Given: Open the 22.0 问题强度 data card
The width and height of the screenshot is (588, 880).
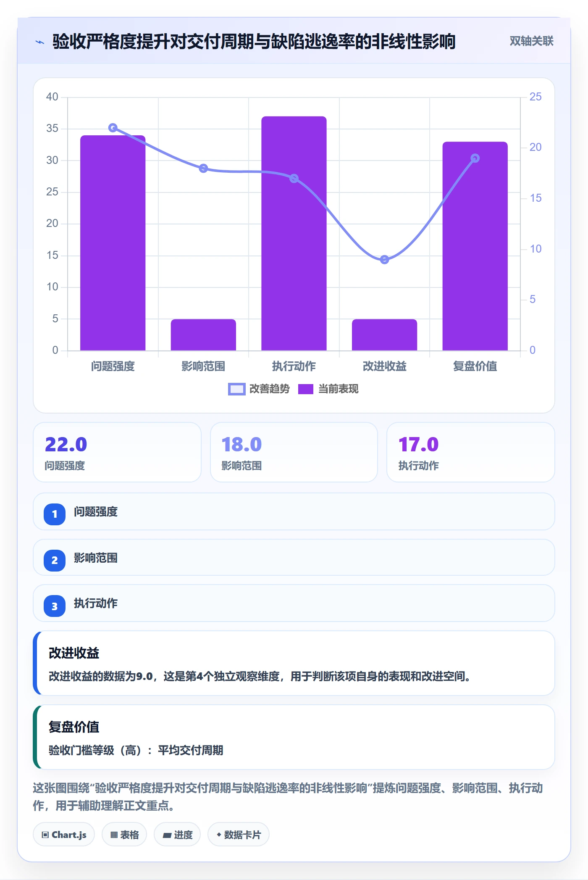Looking at the screenshot, I should click(x=117, y=452).
